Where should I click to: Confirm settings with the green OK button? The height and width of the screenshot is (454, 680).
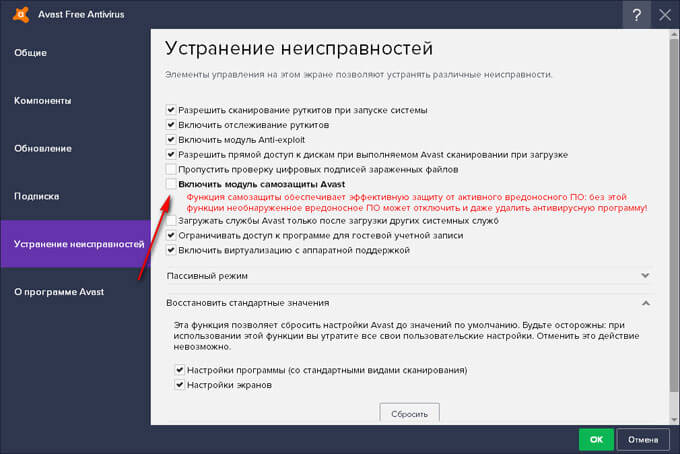tap(596, 439)
